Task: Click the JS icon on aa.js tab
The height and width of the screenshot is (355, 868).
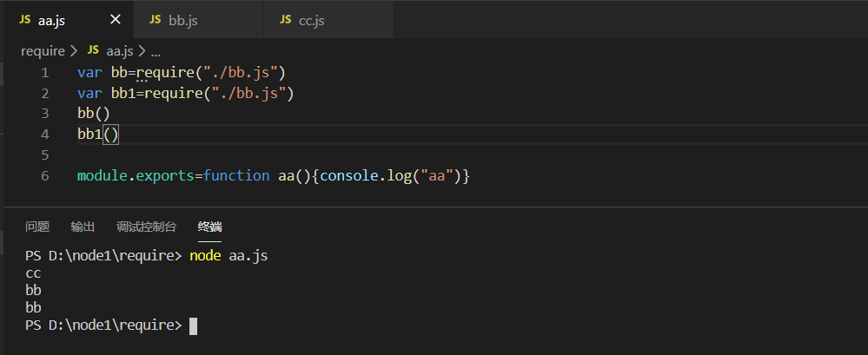Action: point(25,20)
